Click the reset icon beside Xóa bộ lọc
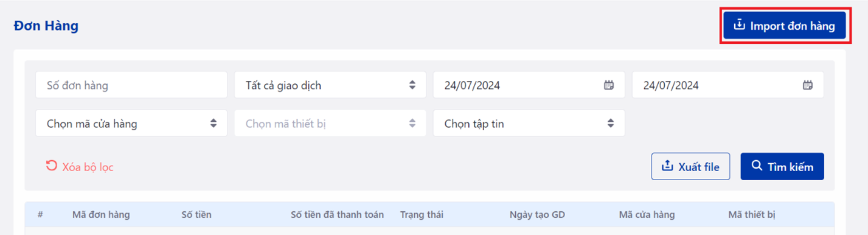 [x=52, y=166]
